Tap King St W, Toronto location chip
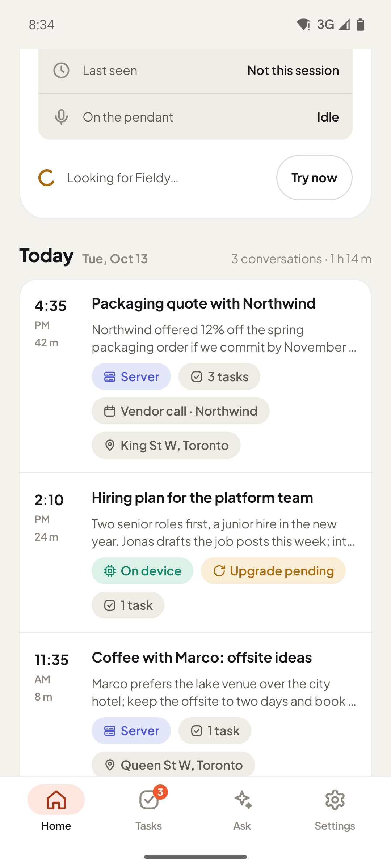The width and height of the screenshot is (391, 868). tap(166, 445)
